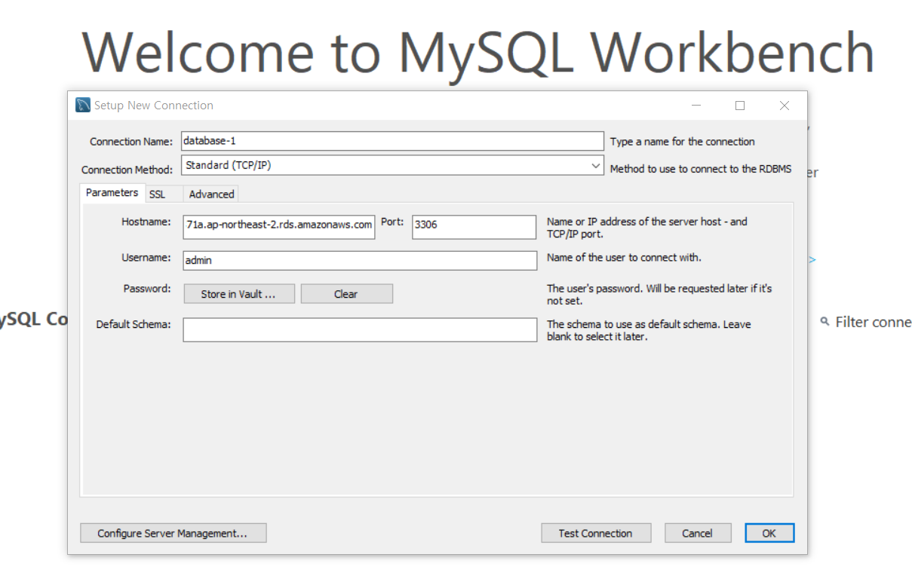This screenshot has height=588, width=912.
Task: Click the Test Connection button
Action: [x=596, y=533]
